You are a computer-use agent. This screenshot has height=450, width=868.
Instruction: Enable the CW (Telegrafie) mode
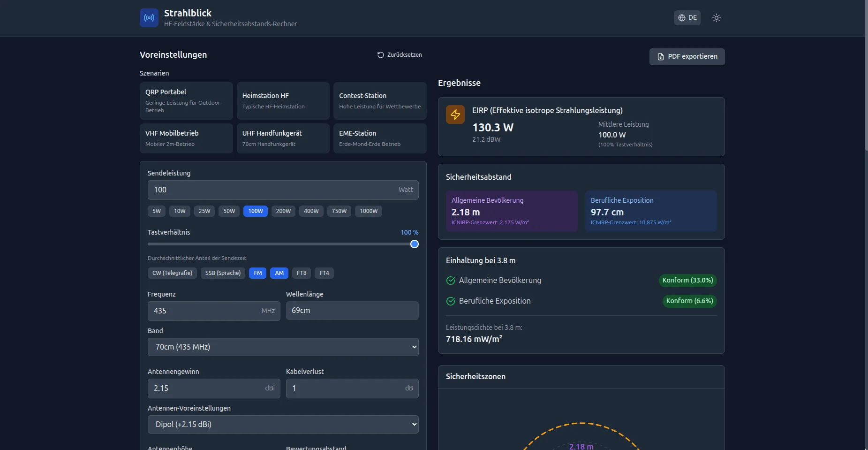click(172, 273)
